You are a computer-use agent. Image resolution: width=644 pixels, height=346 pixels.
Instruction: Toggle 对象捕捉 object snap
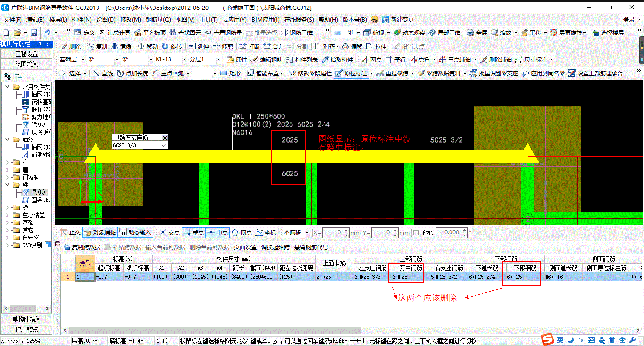coord(100,232)
